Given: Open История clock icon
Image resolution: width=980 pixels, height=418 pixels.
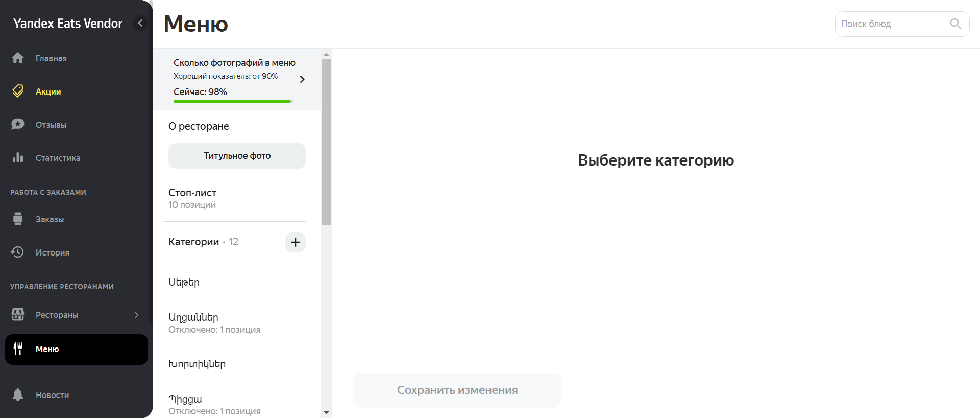Looking at the screenshot, I should point(18,252).
